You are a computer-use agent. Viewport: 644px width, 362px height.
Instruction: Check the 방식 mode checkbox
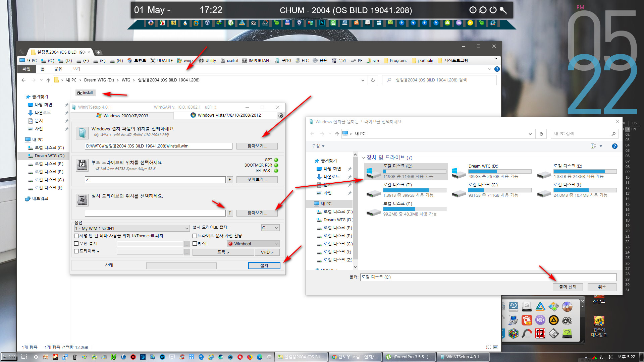point(195,243)
